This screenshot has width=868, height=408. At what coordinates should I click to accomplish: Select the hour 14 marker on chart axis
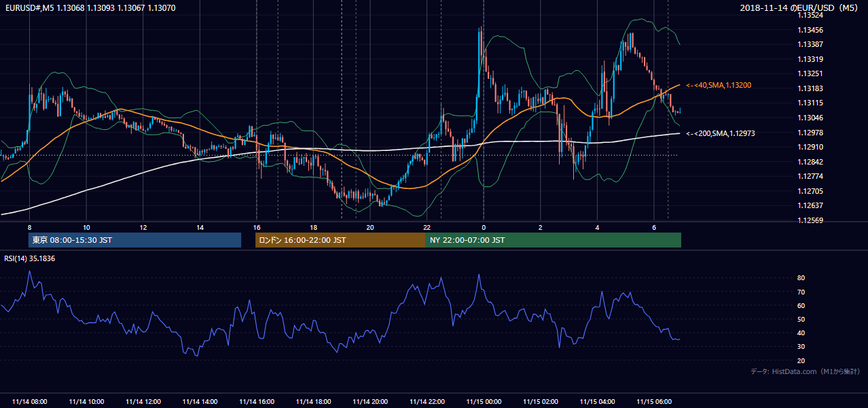coord(200,227)
